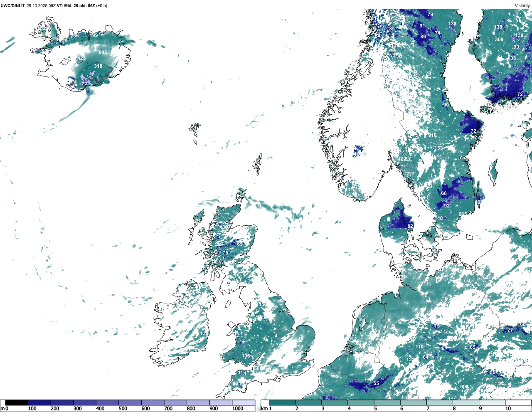Click the '91' value in northern Sweden
This screenshot has height=412, width=532.
pyautogui.click(x=422, y=26)
